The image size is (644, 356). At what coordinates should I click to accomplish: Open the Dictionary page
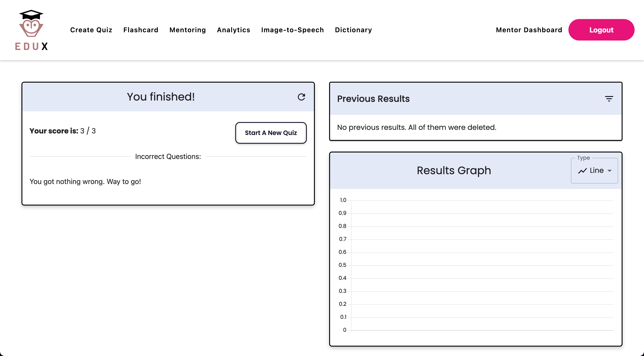coord(353,30)
